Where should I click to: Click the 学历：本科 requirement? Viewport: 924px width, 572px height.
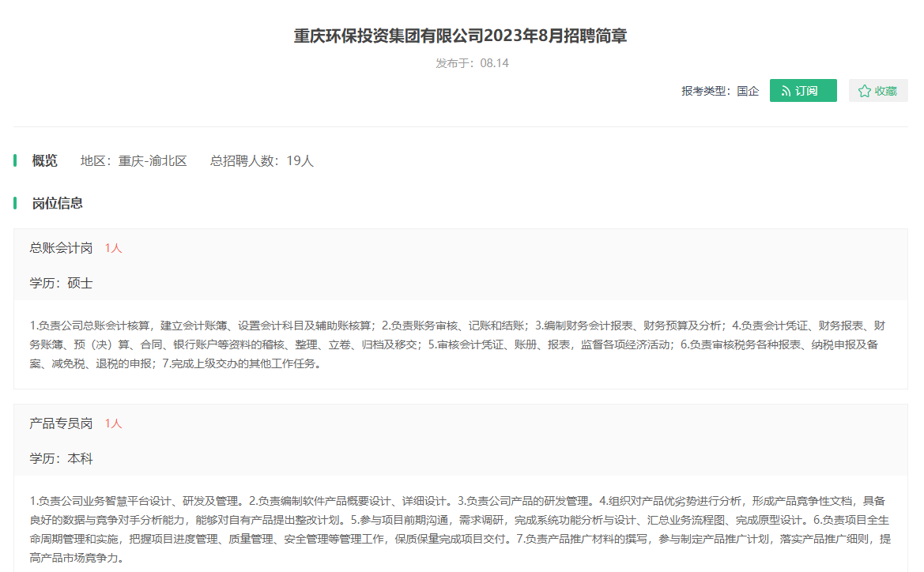point(62,459)
